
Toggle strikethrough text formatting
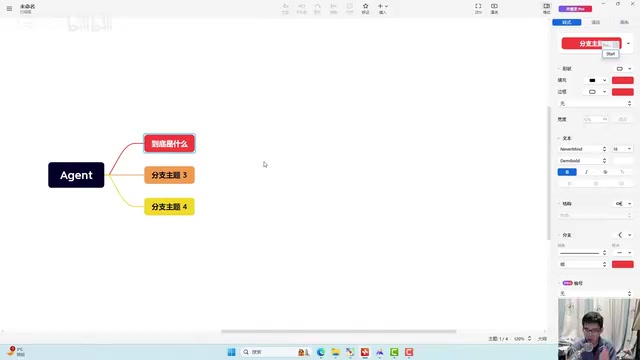605,172
